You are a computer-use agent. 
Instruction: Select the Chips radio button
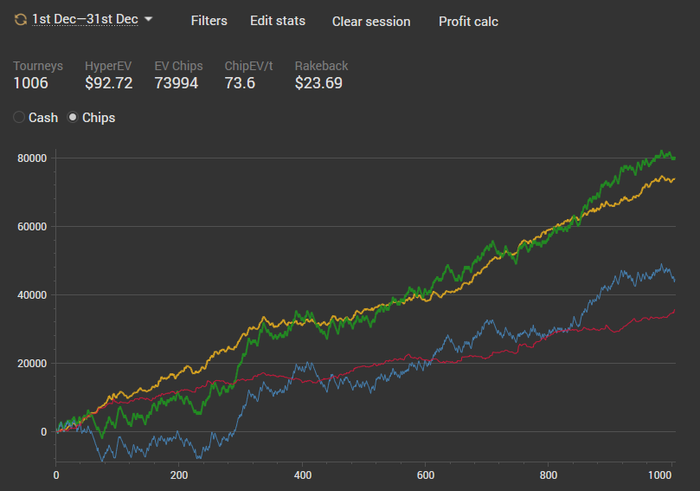tap(73, 118)
